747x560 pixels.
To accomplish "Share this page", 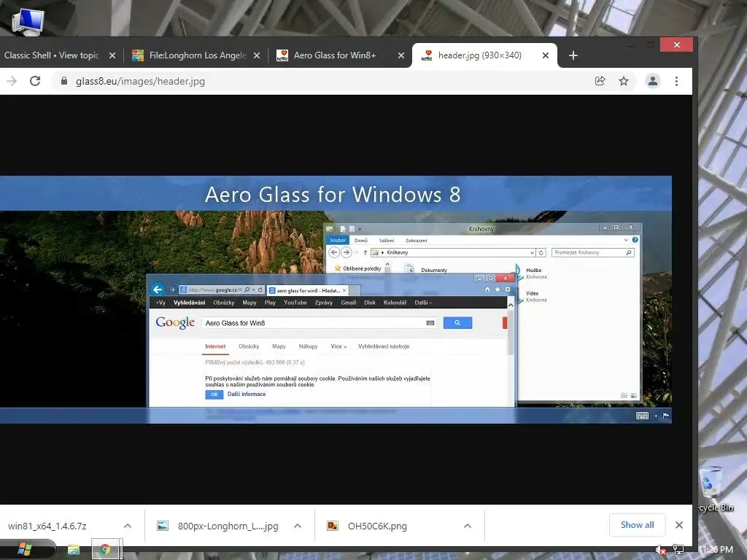I will click(600, 81).
